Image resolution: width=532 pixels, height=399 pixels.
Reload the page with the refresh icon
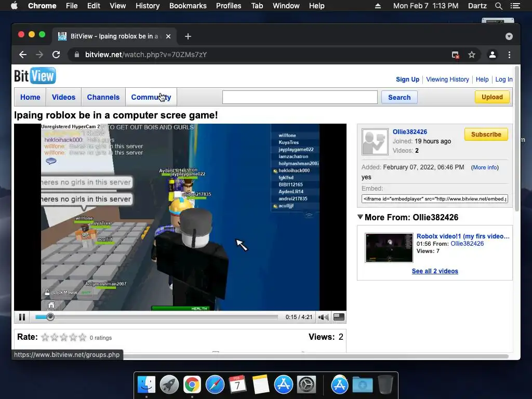(56, 55)
